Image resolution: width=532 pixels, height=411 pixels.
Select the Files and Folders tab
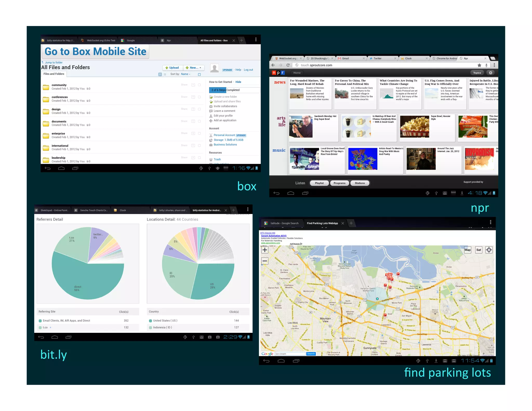point(54,74)
